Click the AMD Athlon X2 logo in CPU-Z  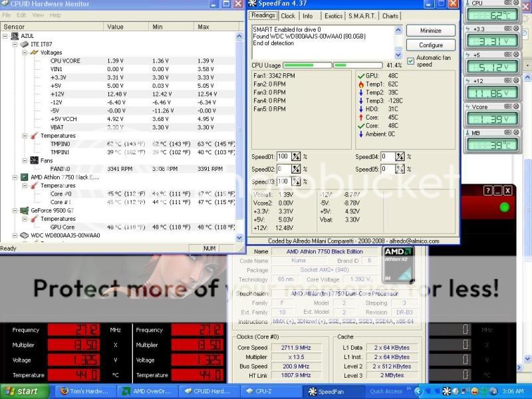point(398,265)
